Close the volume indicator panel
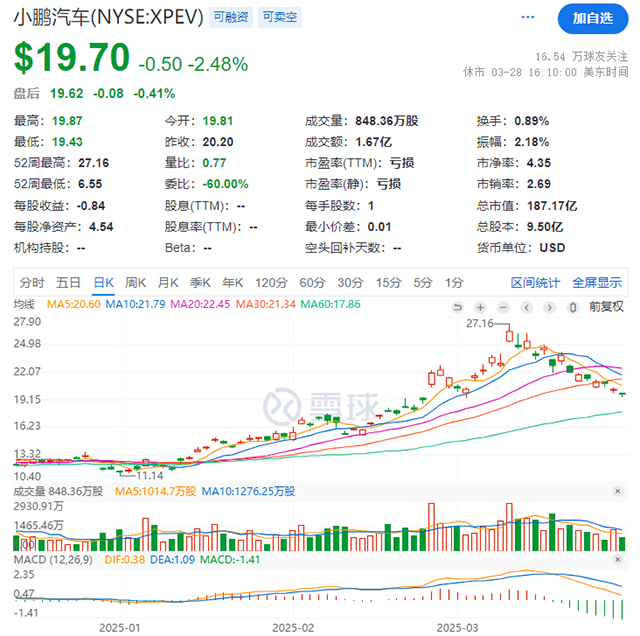The image size is (640, 636). [x=618, y=491]
